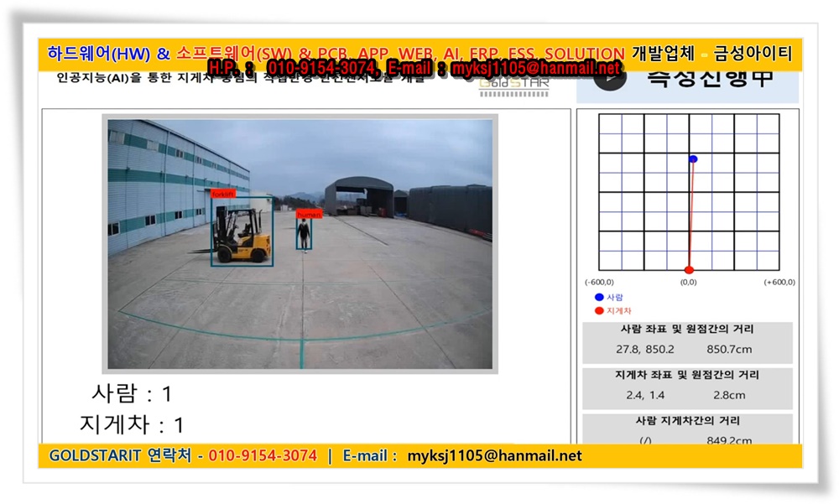Click the 하드웨어(HW) header text

coord(99,54)
